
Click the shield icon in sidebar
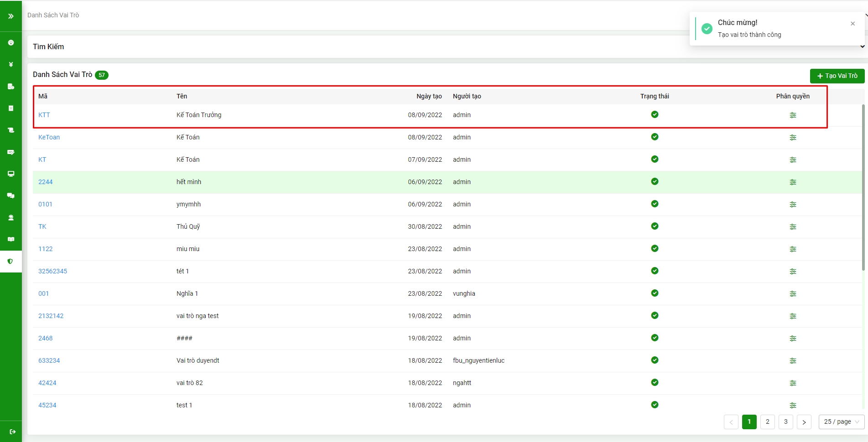(x=10, y=261)
